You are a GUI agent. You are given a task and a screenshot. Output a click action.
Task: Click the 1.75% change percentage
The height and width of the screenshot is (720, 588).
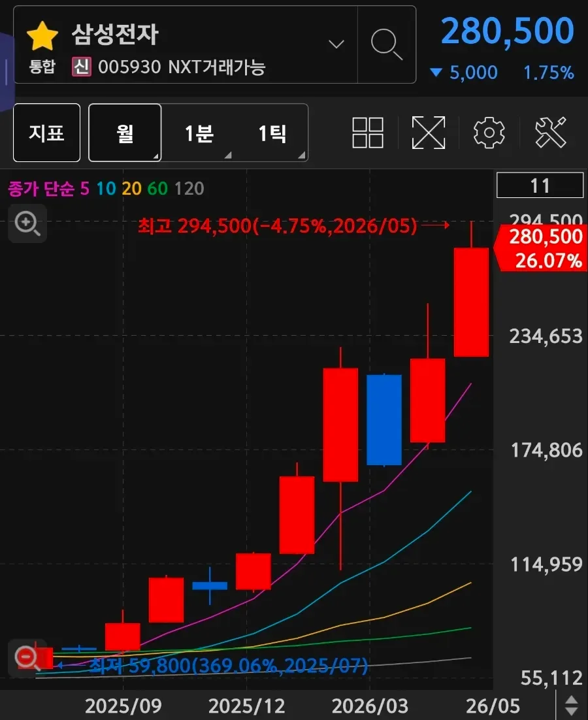[549, 73]
